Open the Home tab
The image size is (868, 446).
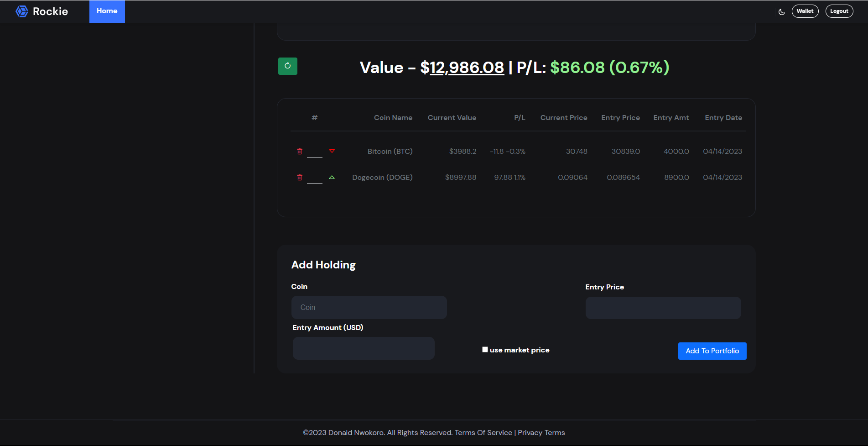(x=107, y=11)
